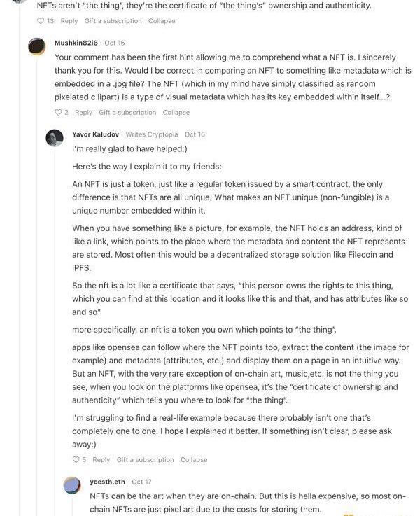Open the Writes Cryptopia publication link
This screenshot has height=516, width=420.
point(152,134)
